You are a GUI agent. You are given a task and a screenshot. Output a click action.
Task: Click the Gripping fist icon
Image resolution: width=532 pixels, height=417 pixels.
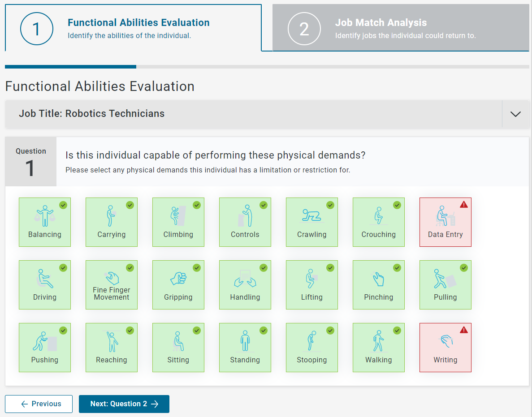[178, 279]
